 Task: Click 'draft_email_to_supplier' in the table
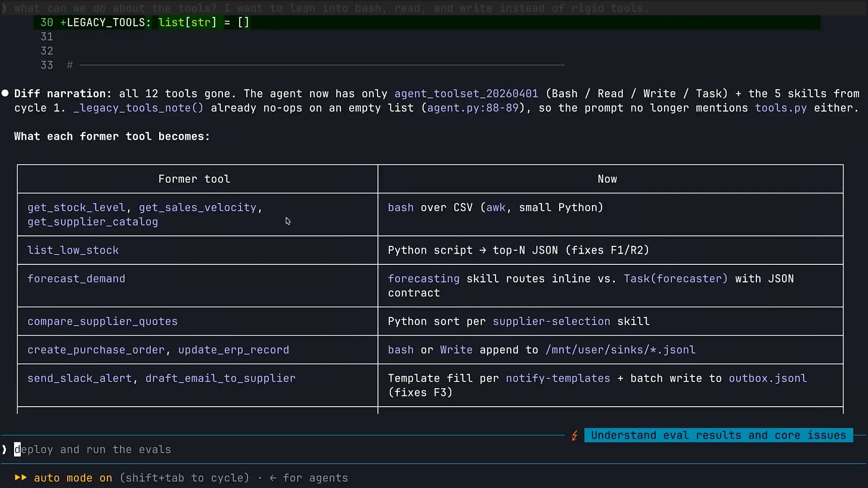(220, 378)
